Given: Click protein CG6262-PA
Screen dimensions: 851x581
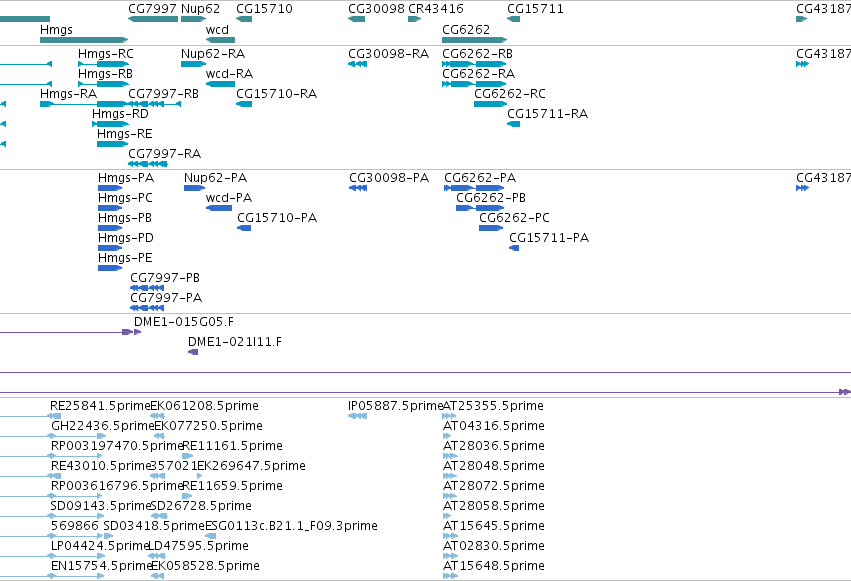Looking at the screenshot, I should point(474,188).
